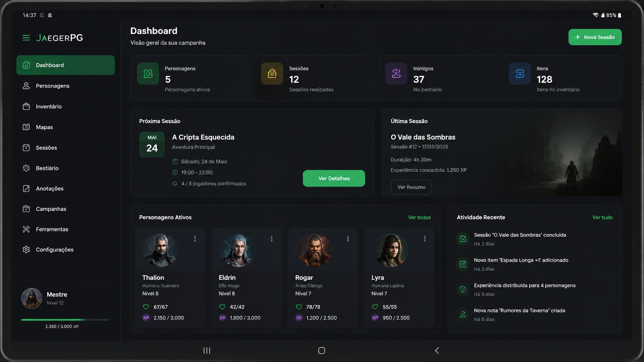Viewport: 644px width, 362px height.
Task: Click the Nova Sessão button
Action: (595, 37)
